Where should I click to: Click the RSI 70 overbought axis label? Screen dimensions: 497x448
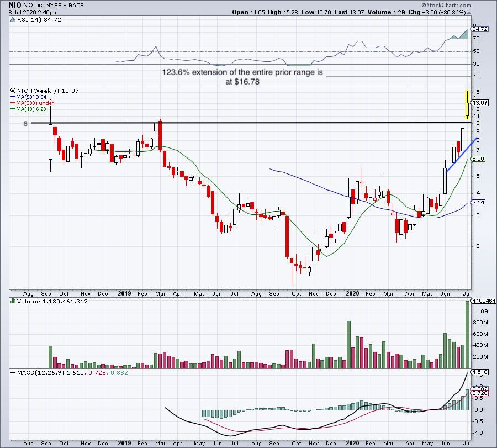476,39
